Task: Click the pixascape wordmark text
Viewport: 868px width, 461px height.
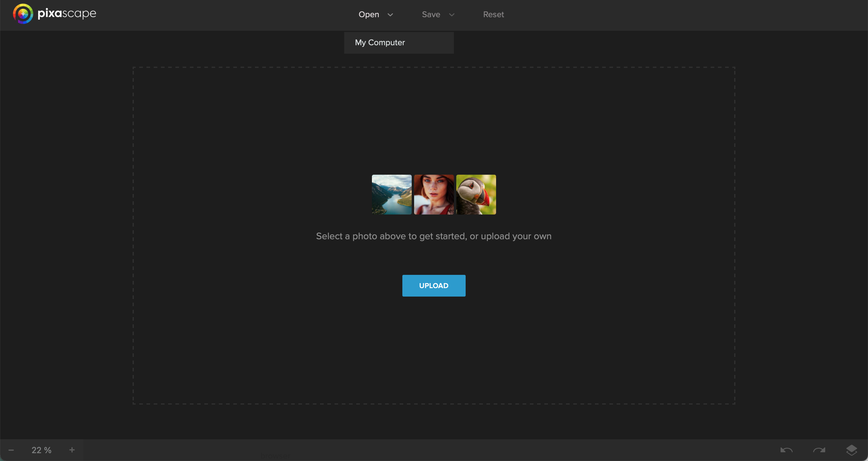Action: (67, 14)
